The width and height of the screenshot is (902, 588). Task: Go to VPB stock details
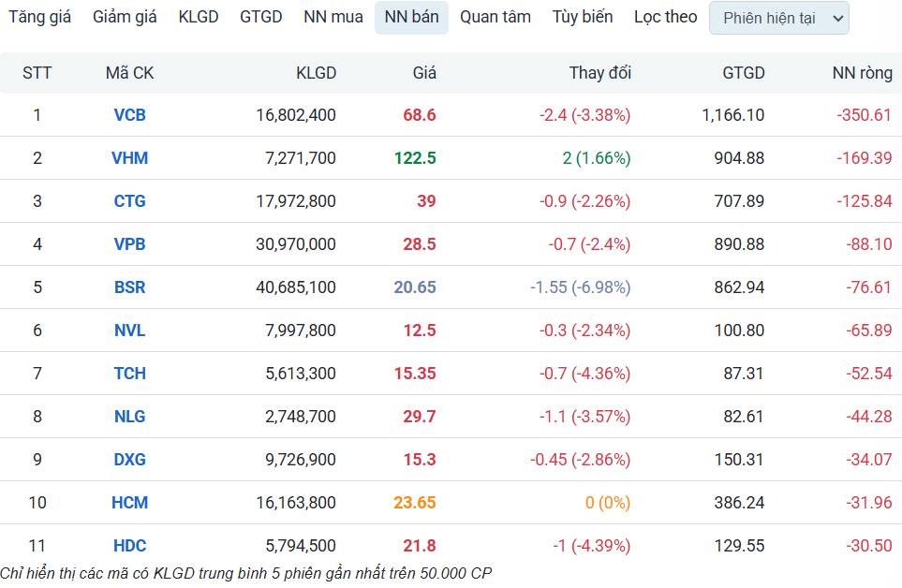pyautogui.click(x=129, y=244)
